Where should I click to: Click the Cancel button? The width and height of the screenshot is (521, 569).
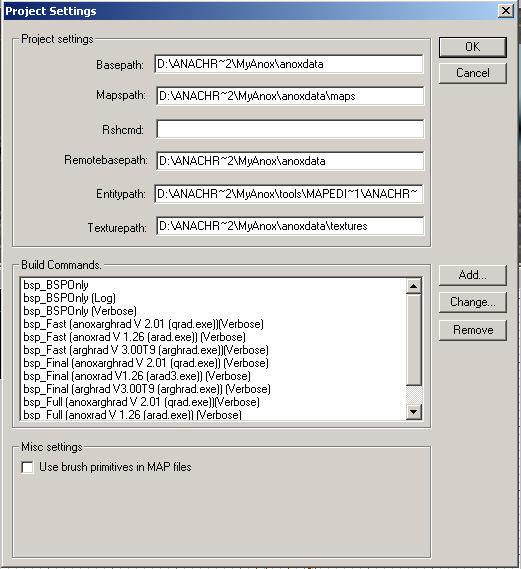pyautogui.click(x=472, y=73)
